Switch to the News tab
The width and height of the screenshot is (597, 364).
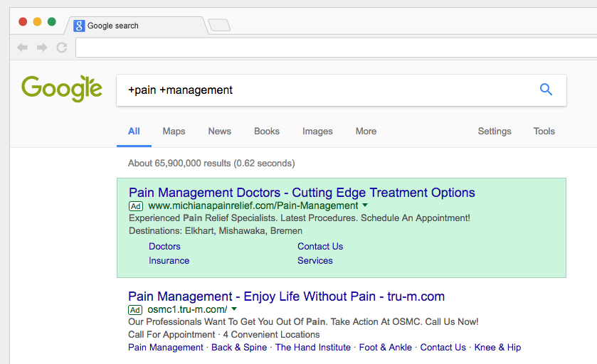tap(220, 132)
